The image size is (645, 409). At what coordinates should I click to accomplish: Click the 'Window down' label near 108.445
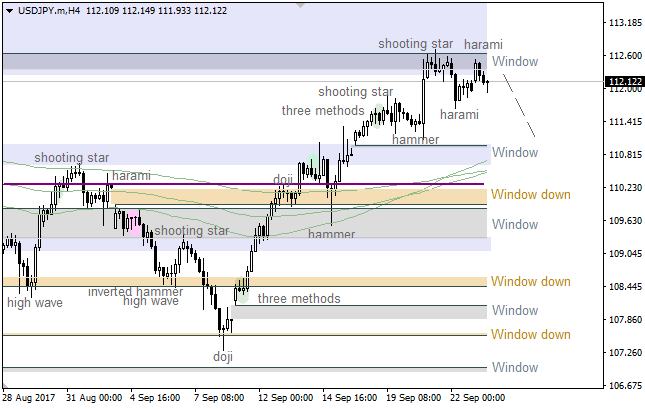pyautogui.click(x=530, y=281)
